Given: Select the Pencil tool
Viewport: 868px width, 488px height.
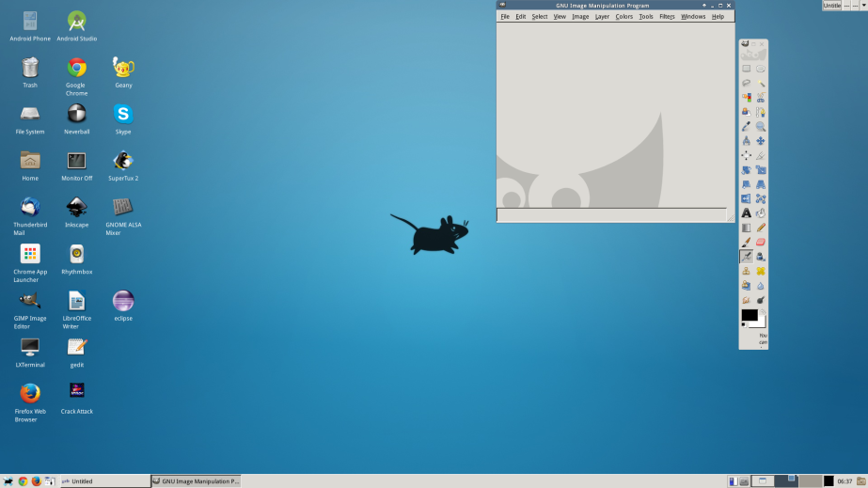Looking at the screenshot, I should (761, 228).
